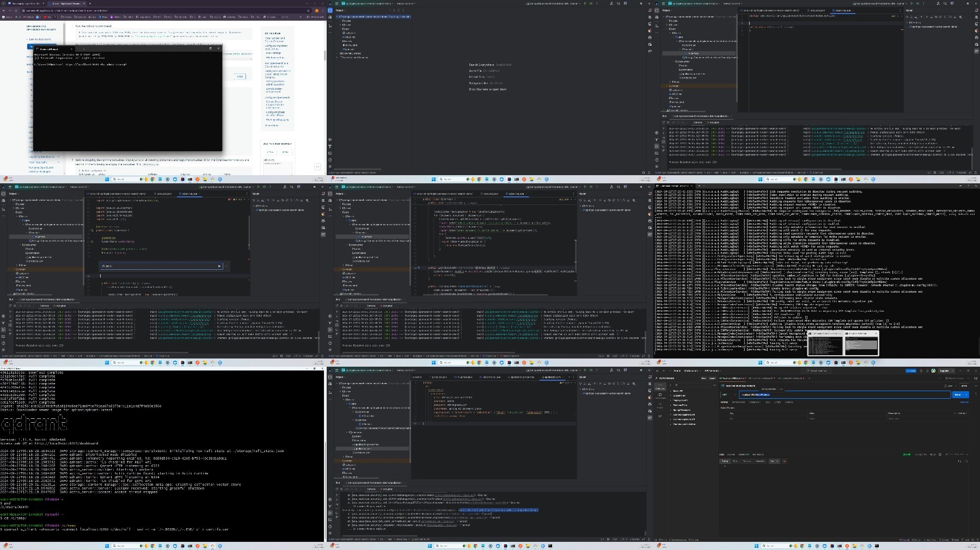Open Postman settings gear icon

point(921,370)
